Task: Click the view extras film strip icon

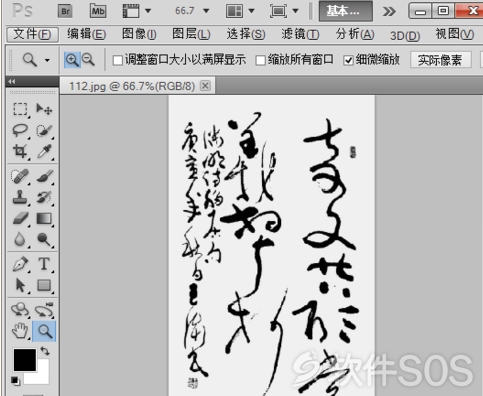Action: (131, 11)
